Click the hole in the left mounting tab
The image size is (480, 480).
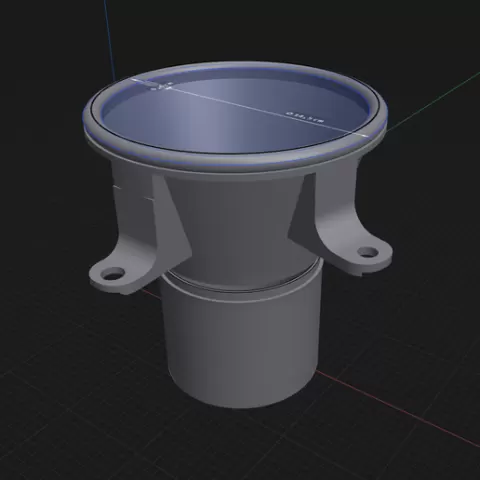point(112,274)
